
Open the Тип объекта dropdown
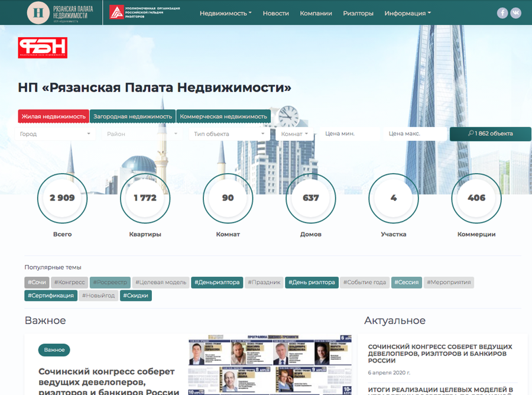coord(229,134)
